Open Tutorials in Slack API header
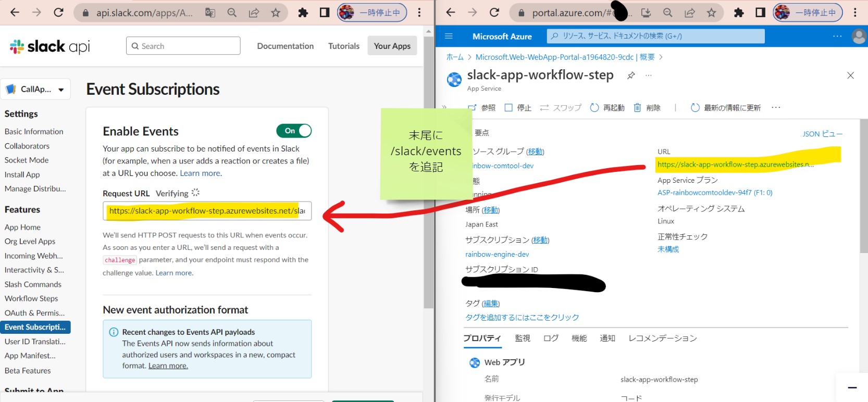868x402 pixels. tap(344, 46)
